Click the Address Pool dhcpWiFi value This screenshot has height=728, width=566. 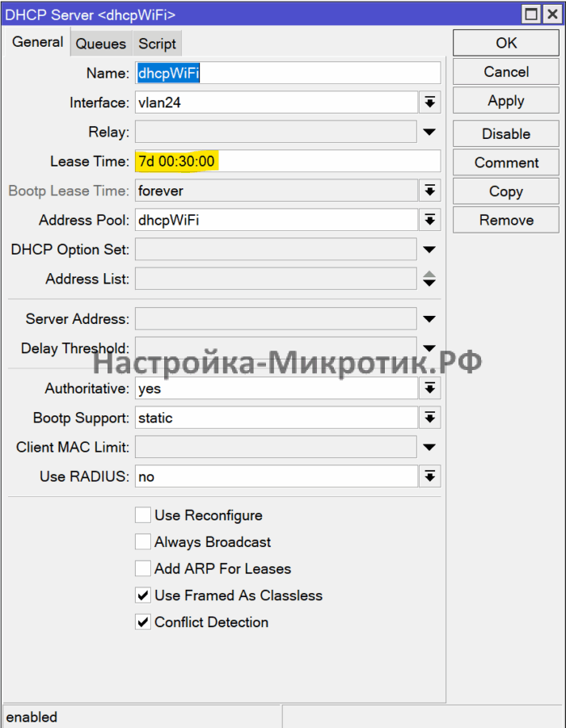[x=277, y=220]
